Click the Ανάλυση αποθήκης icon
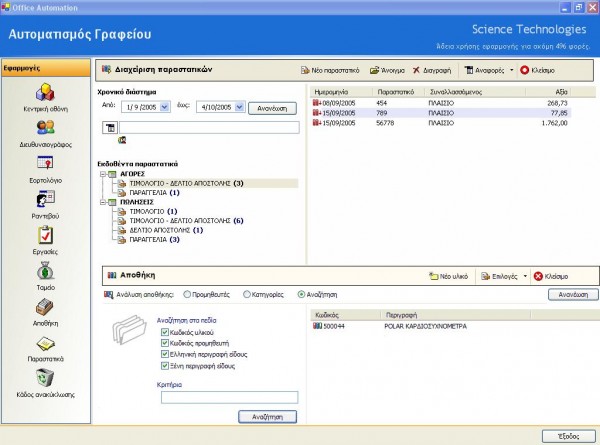The image size is (600, 445). click(109, 295)
